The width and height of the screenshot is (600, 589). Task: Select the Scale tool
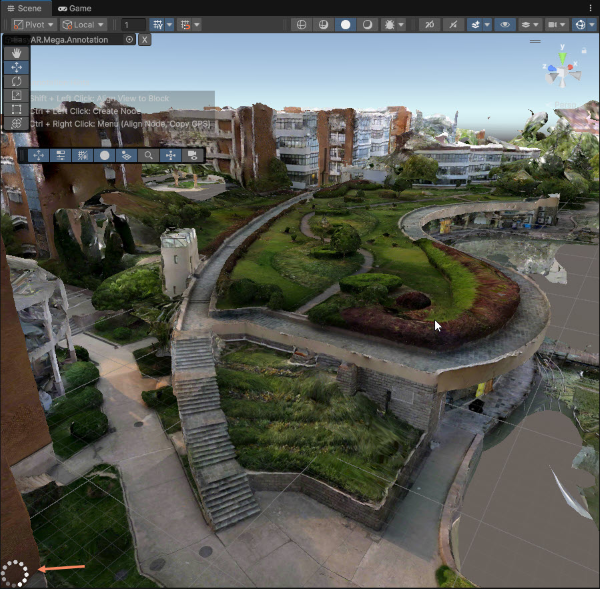[15, 96]
